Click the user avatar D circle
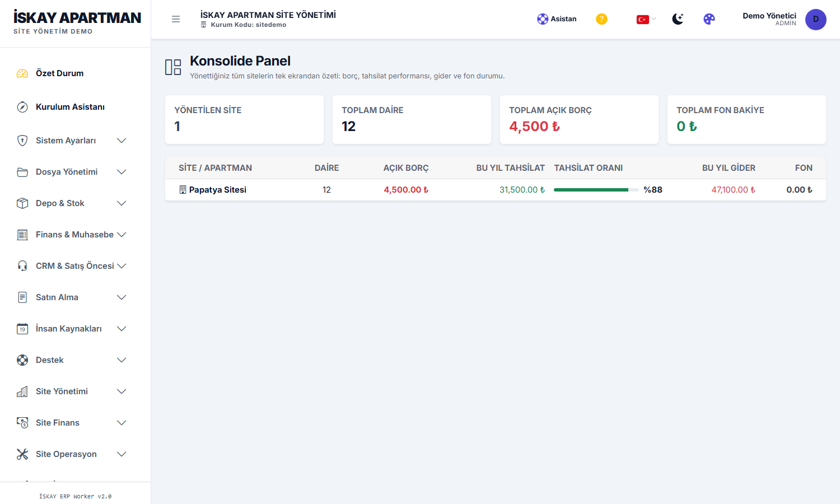The image size is (840, 504). pyautogui.click(x=815, y=19)
